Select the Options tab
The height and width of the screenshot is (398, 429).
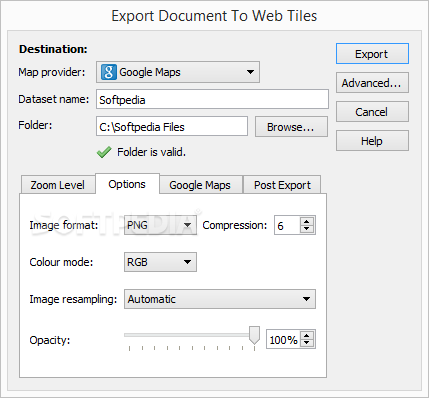(127, 184)
